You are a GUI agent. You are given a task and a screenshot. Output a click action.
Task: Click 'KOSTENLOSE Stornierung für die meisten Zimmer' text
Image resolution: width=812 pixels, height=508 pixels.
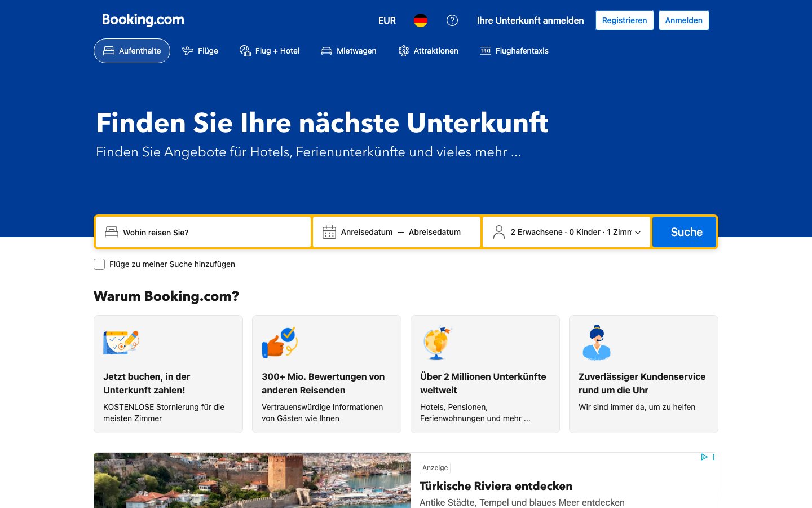click(x=164, y=413)
